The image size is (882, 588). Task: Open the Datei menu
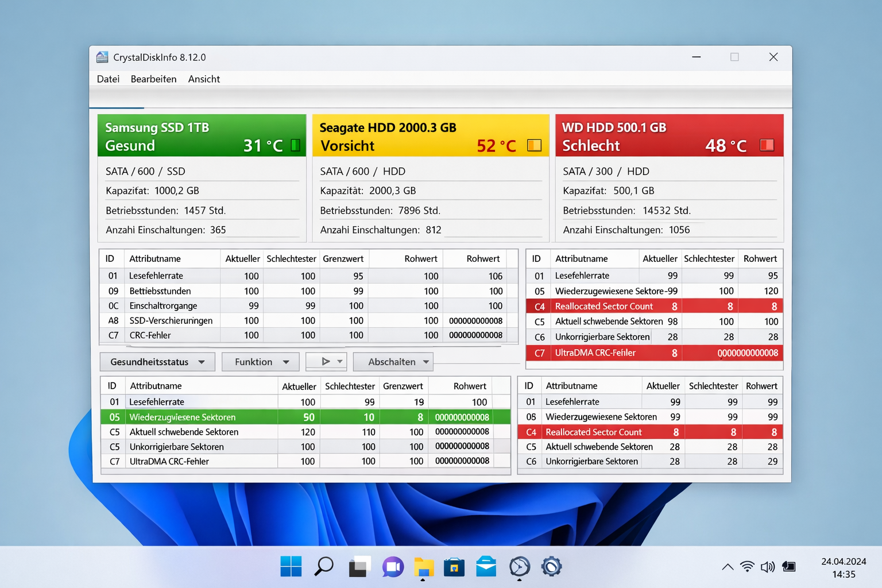point(108,79)
